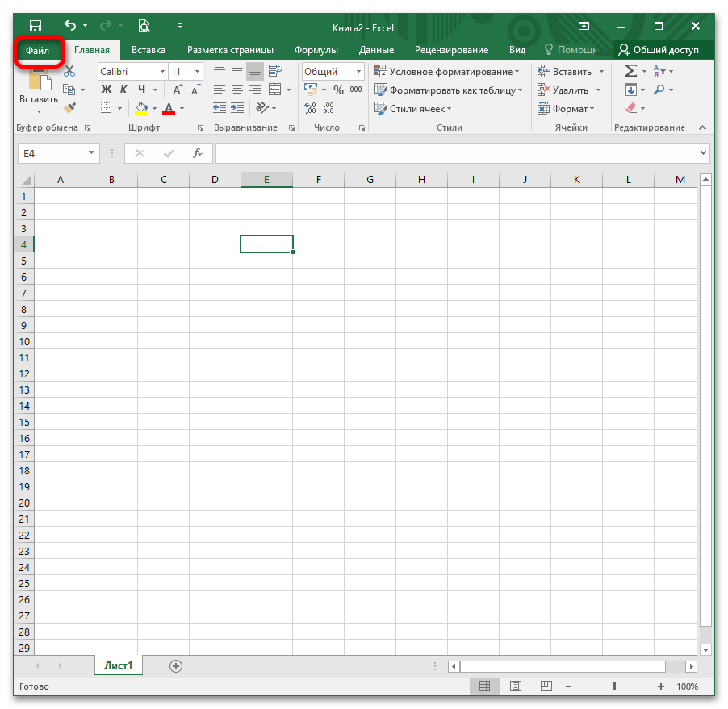Click Общий доступ share button
Image resolution: width=728 pixels, height=709 pixels.
point(659,50)
